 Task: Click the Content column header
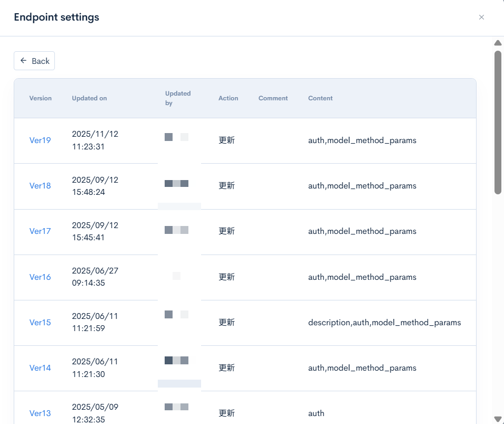tap(320, 98)
